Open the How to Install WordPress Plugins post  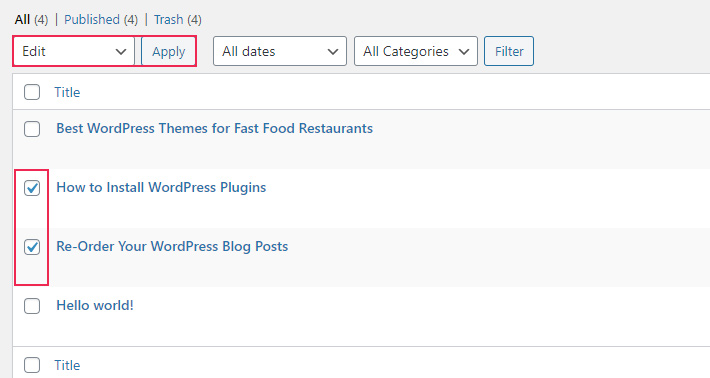(x=161, y=187)
